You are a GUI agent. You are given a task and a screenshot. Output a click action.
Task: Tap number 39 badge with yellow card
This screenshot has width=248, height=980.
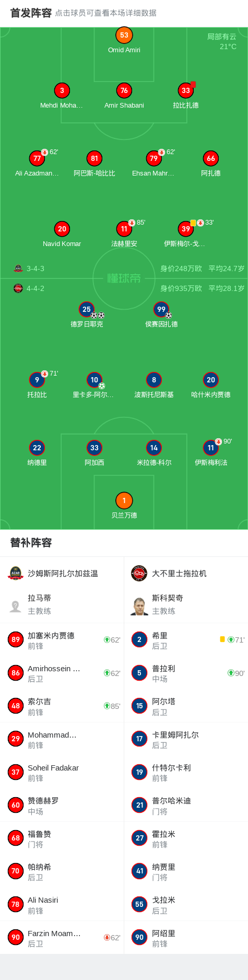click(x=186, y=229)
